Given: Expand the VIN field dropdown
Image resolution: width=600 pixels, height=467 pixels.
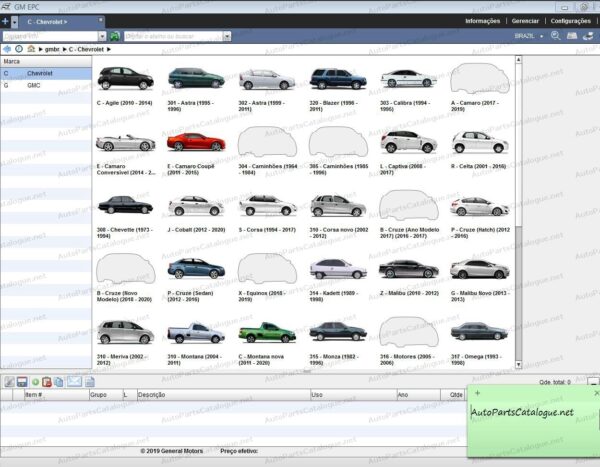Looking at the screenshot, I should (x=102, y=36).
